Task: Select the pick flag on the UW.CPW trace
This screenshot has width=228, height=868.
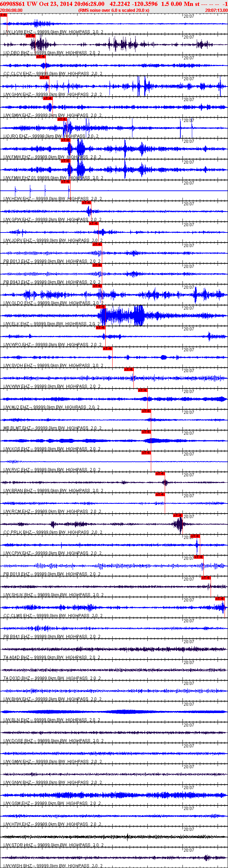Action: pos(195,536)
